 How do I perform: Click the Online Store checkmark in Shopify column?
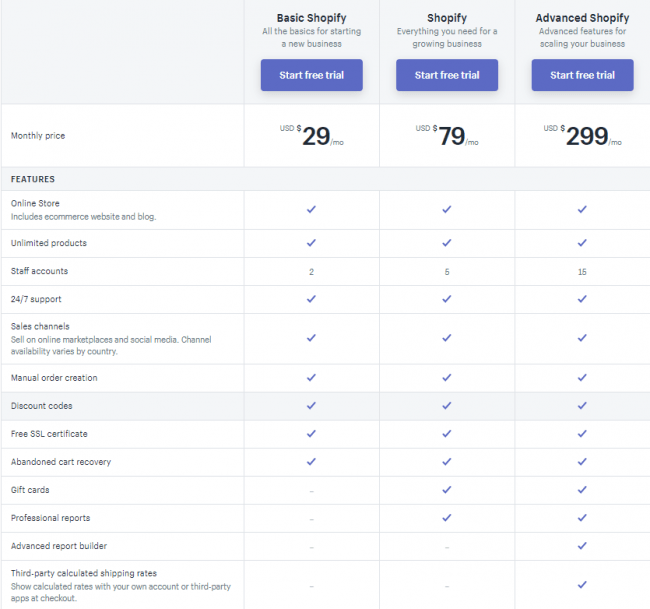point(447,209)
